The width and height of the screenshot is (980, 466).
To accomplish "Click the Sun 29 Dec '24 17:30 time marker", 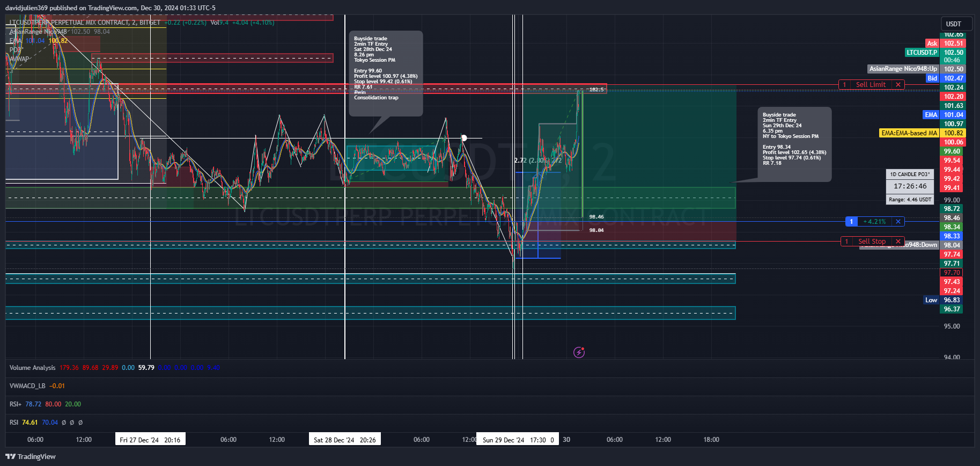I will (x=518, y=440).
